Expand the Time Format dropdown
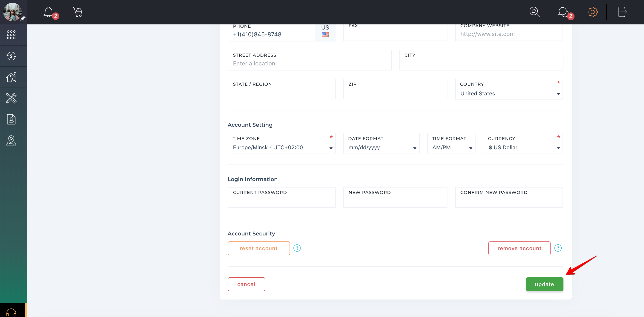Image resolution: width=644 pixels, height=317 pixels. [451, 143]
